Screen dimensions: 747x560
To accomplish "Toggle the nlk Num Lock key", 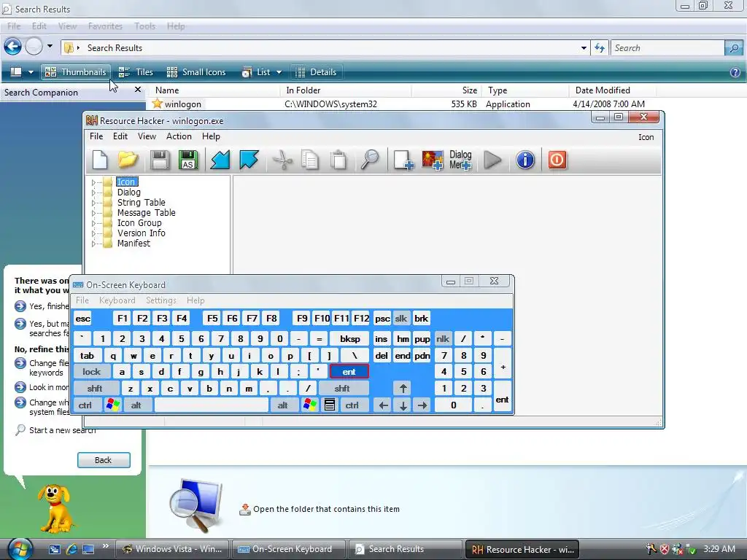I will pyautogui.click(x=443, y=338).
